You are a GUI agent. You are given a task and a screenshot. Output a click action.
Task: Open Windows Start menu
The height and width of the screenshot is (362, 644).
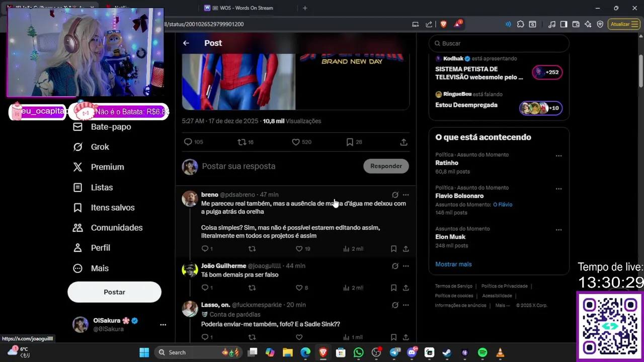[x=144, y=352]
